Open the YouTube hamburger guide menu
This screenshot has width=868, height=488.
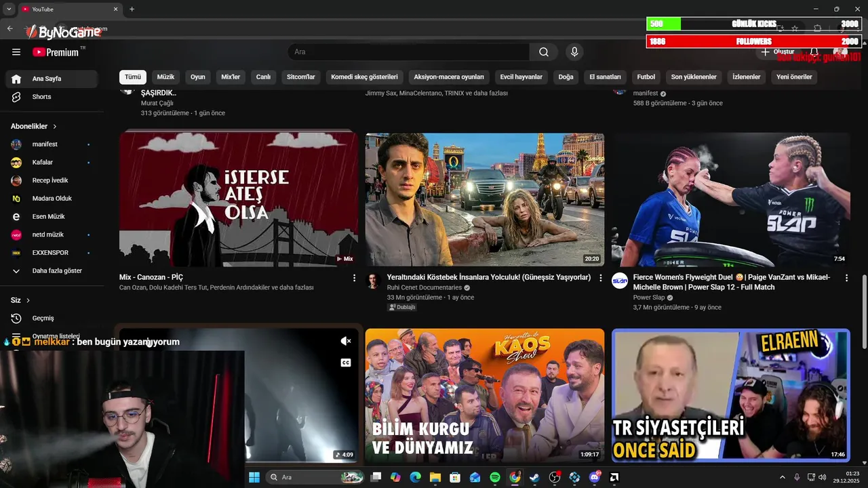tap(16, 52)
